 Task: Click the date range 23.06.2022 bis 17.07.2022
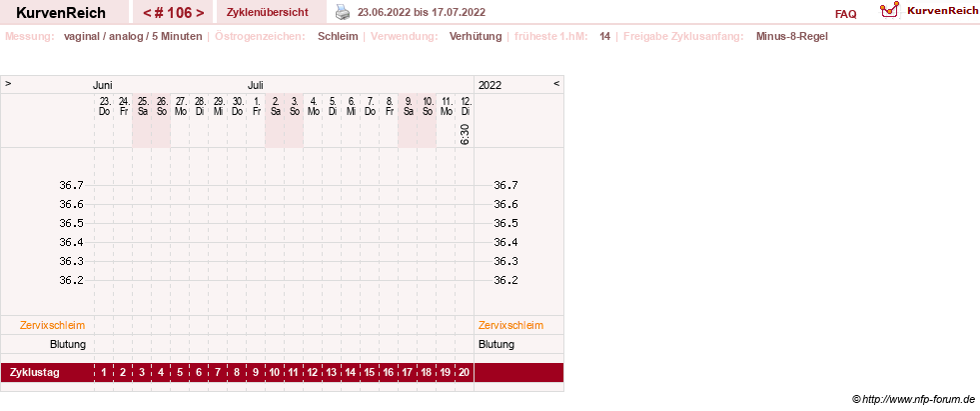point(422,12)
